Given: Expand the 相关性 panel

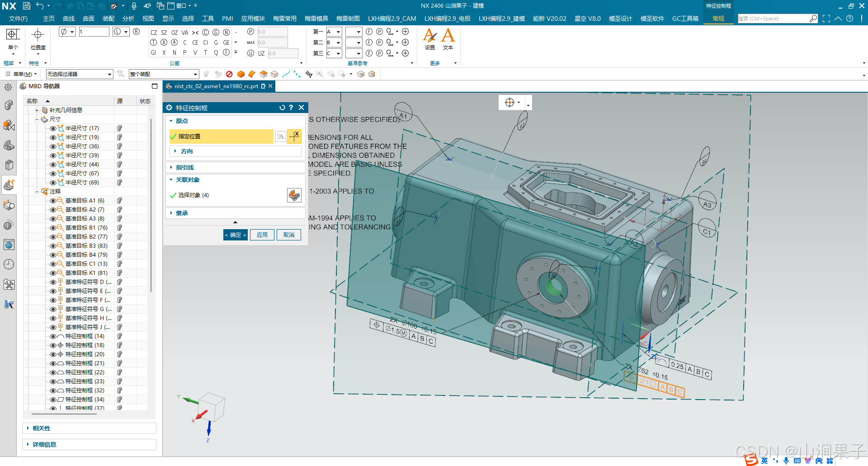Looking at the screenshot, I should pos(90,428).
